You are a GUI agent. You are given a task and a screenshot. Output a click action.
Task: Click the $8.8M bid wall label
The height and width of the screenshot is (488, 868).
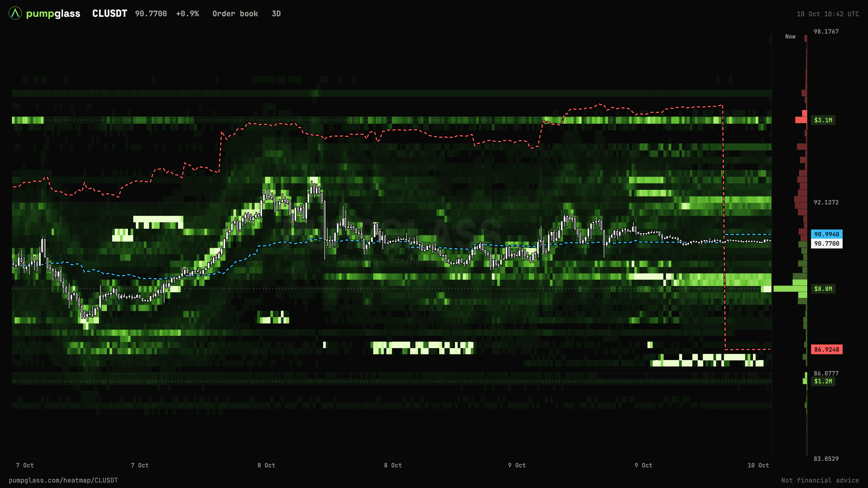(x=823, y=289)
